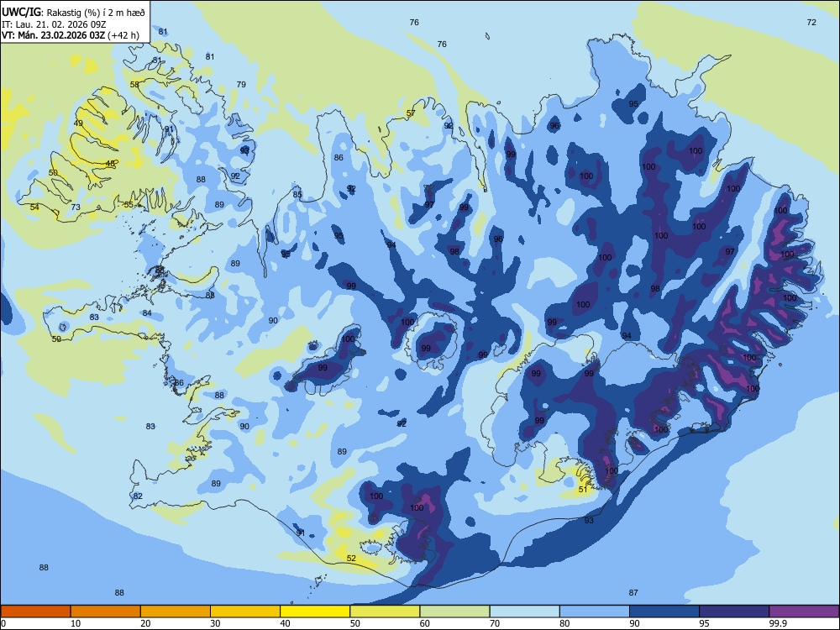This screenshot has width=840, height=630.
Task: Click the map value '72'
Action: click(811, 22)
